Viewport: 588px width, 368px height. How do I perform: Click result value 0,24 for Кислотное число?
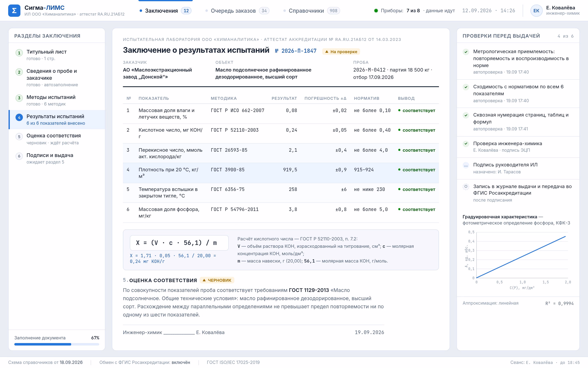click(x=291, y=130)
